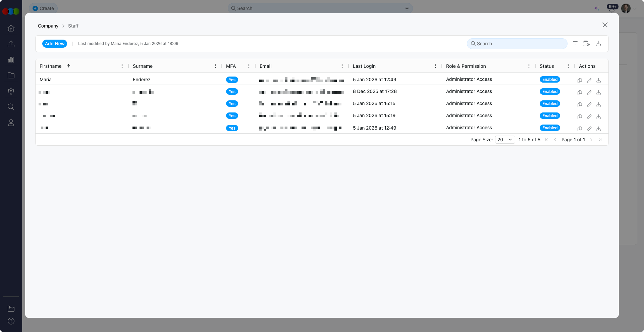Edit Maria Enderez using the pencil icon
The width and height of the screenshot is (644, 332).
tap(589, 81)
